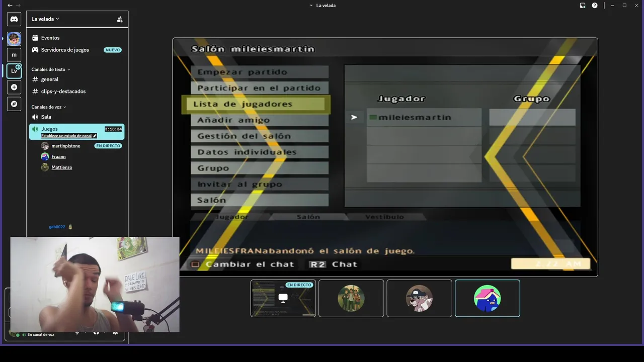644x362 pixels.
Task: Click the speaker icon for Sala
Action: (x=35, y=117)
